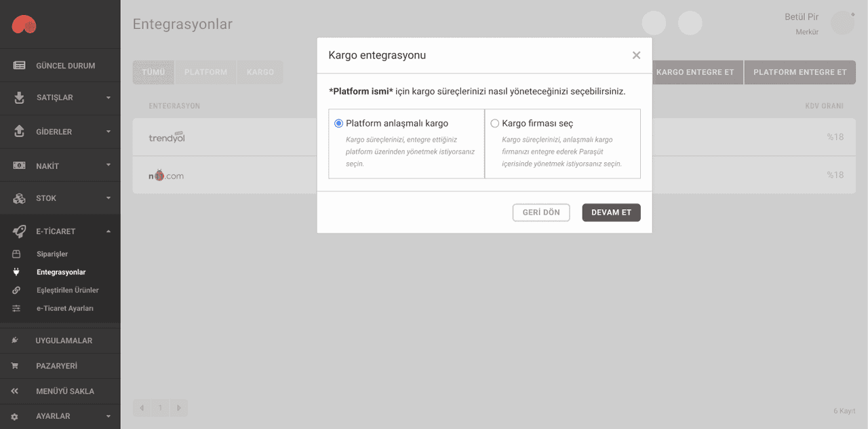Select Kargo firması seç radio button
The width and height of the screenshot is (868, 429).
[495, 124]
